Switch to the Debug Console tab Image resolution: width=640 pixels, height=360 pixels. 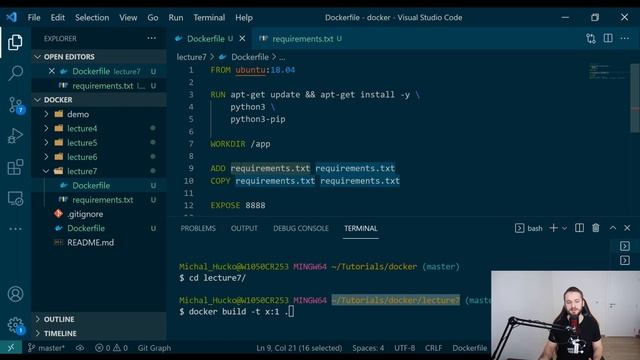301,228
